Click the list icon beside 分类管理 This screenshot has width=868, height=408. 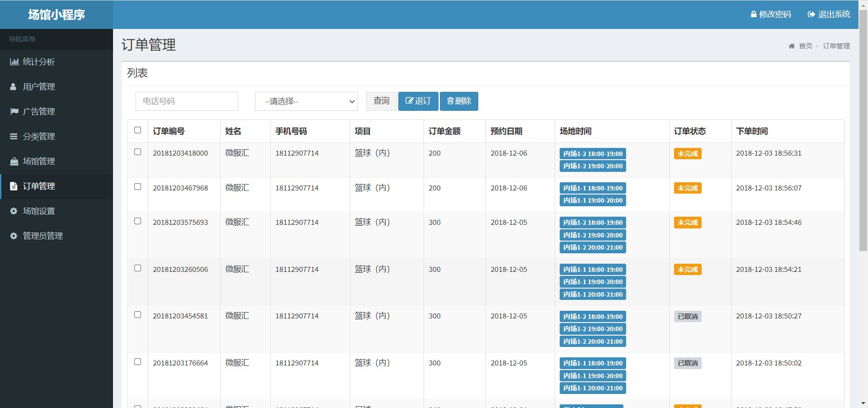14,136
